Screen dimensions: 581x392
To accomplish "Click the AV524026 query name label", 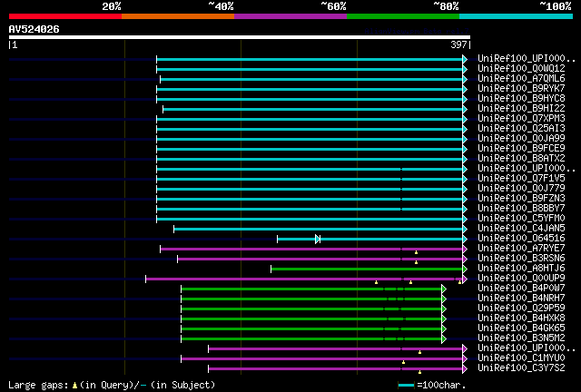I will point(34,29).
